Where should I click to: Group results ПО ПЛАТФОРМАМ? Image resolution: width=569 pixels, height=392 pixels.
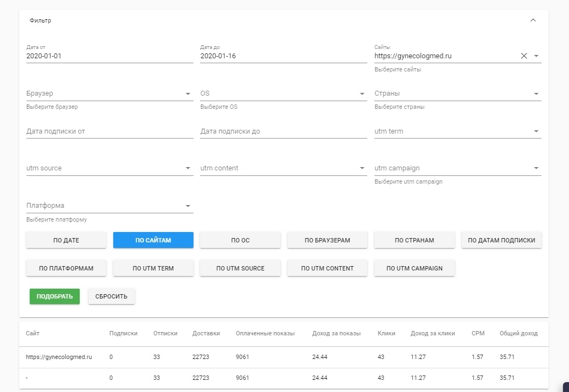66,268
